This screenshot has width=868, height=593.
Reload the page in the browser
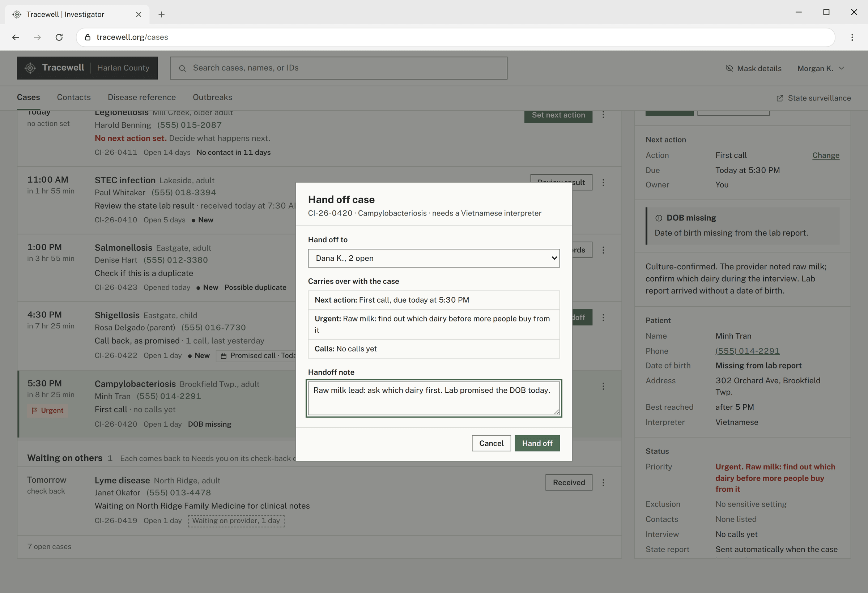coord(59,37)
